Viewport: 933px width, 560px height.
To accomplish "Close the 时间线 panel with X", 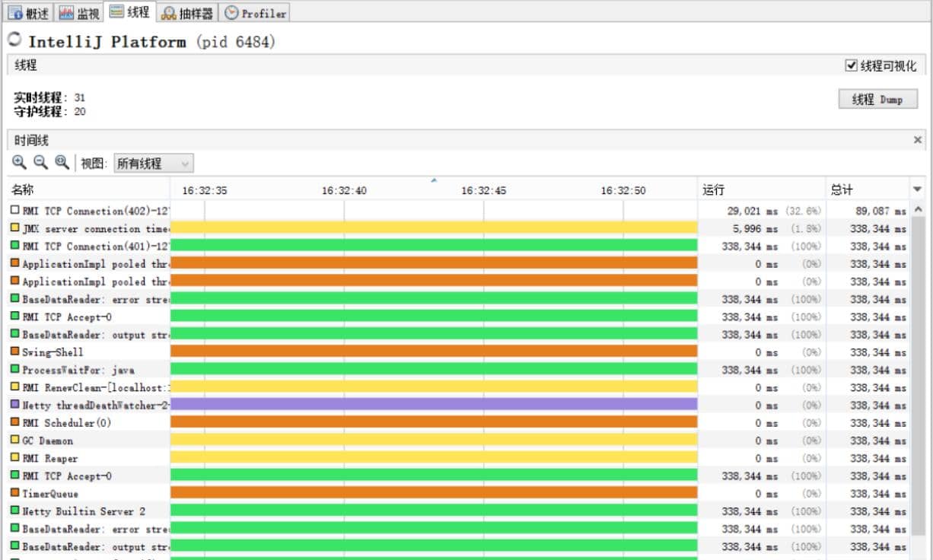I will point(917,140).
